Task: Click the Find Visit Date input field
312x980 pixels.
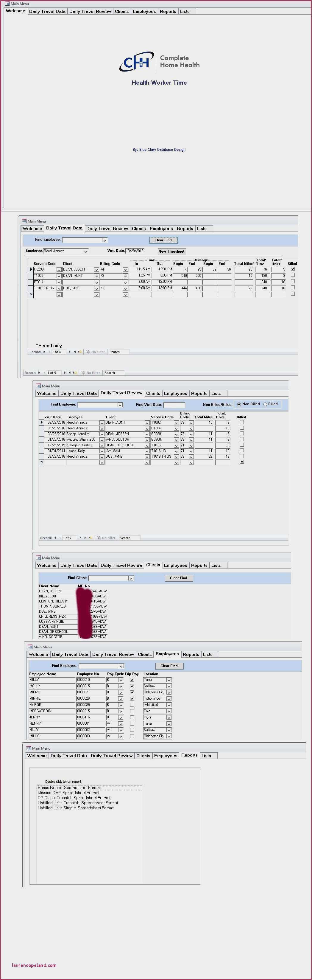Action: pyautogui.click(x=174, y=405)
